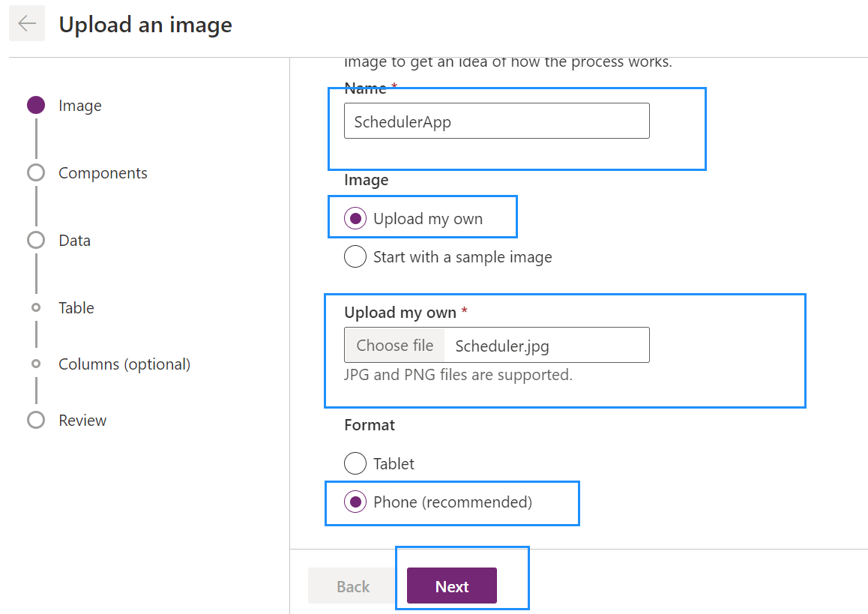868x614 pixels.
Task: Click the Components step indicator circle
Action: click(x=35, y=172)
